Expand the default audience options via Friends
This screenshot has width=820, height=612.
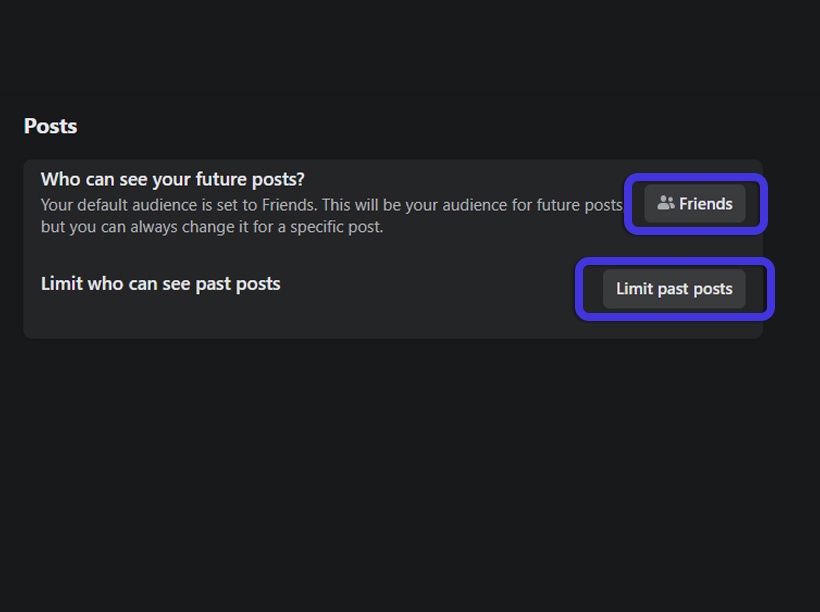coord(695,203)
